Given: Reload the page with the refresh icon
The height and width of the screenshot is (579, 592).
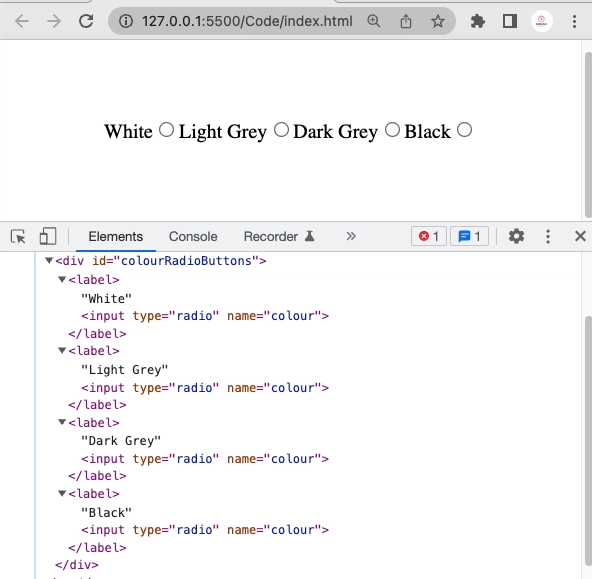Looking at the screenshot, I should click(86, 21).
